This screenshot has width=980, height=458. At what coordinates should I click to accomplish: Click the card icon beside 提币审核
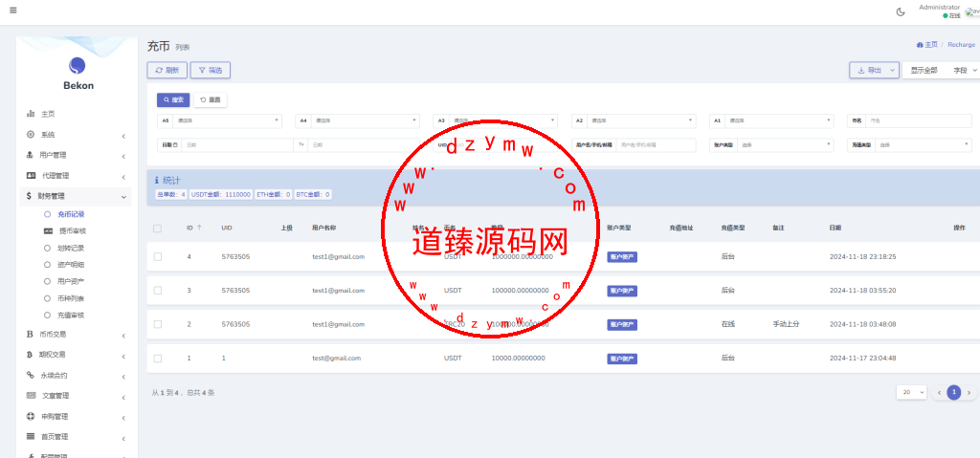[x=48, y=231]
